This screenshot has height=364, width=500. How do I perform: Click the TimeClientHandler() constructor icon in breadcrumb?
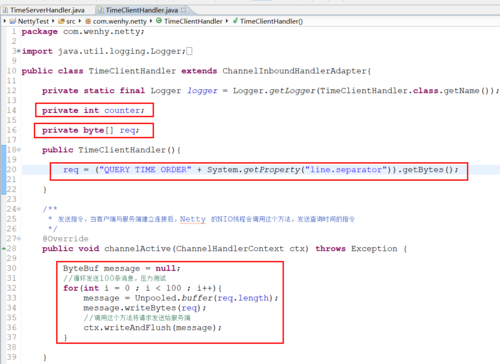coord(235,21)
